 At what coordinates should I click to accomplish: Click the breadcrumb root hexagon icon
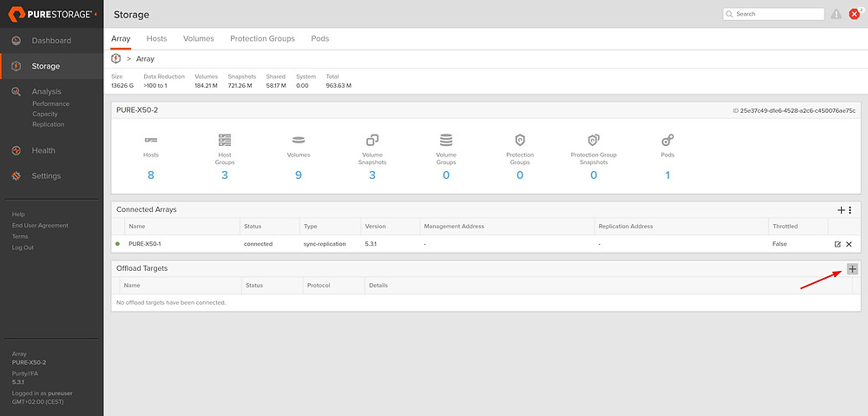115,59
